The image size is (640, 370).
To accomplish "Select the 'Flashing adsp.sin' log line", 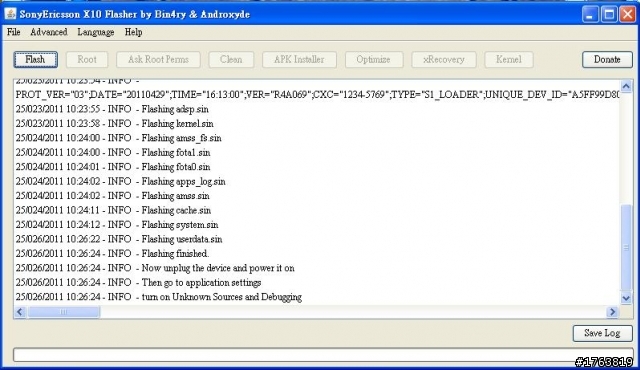I will tap(112, 109).
